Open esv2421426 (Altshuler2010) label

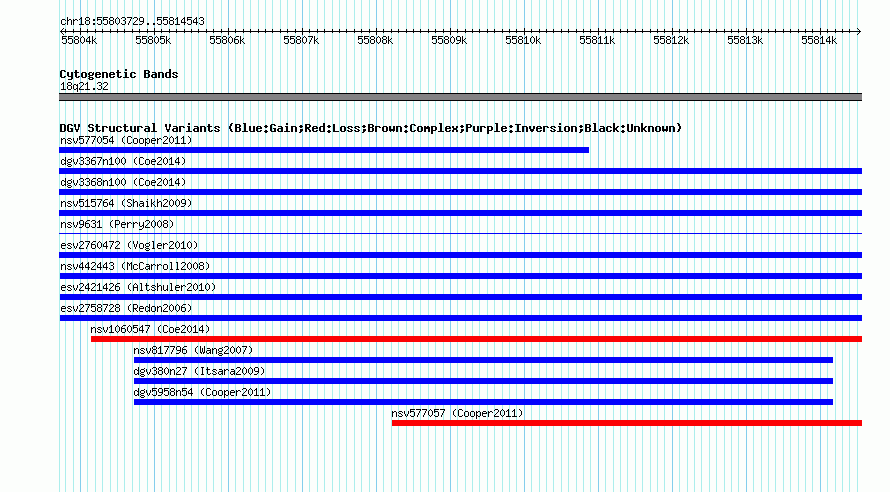pyautogui.click(x=138, y=287)
